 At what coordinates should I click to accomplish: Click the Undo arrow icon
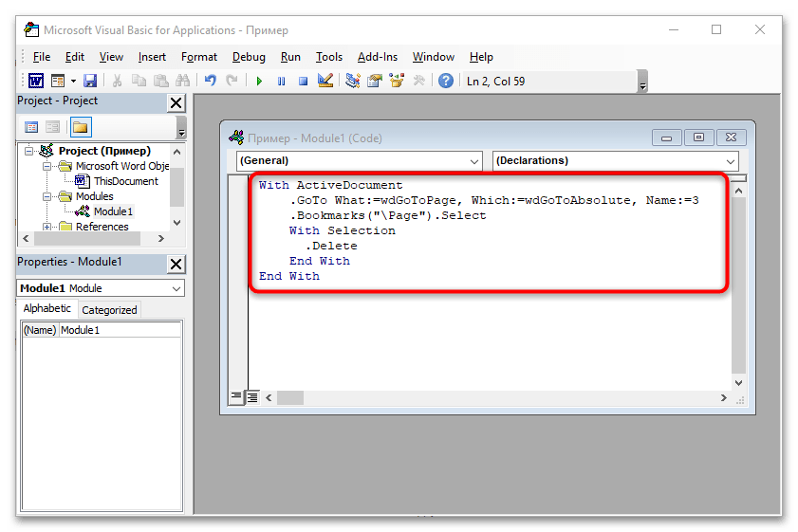click(211, 82)
